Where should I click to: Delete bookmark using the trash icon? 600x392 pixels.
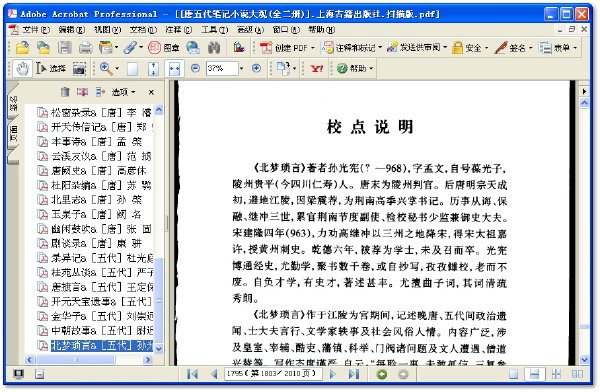(65, 92)
